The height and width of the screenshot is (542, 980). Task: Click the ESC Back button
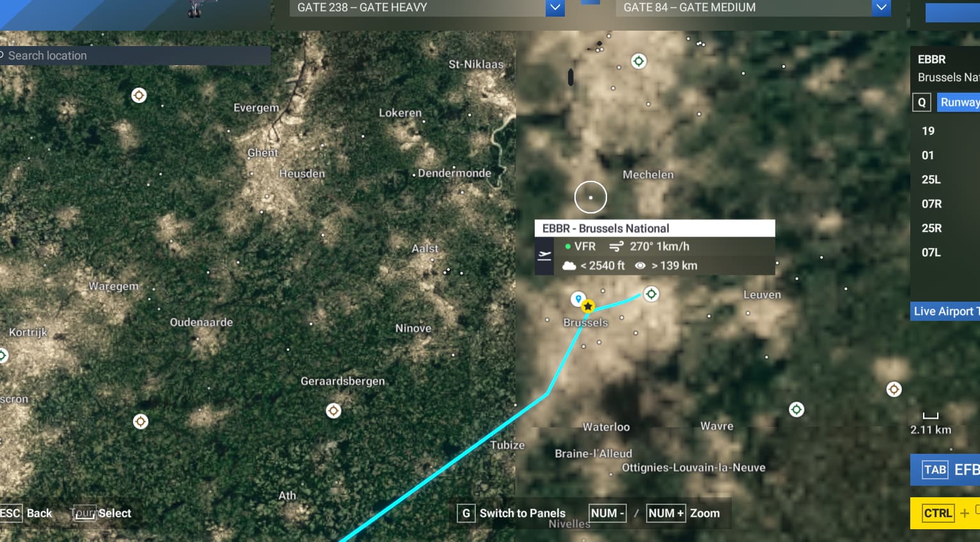click(26, 513)
